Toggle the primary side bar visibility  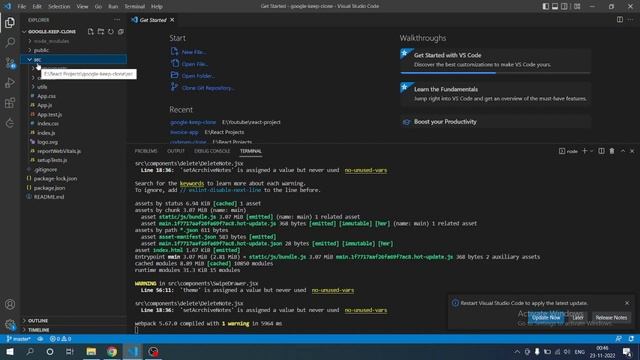click(x=546, y=7)
